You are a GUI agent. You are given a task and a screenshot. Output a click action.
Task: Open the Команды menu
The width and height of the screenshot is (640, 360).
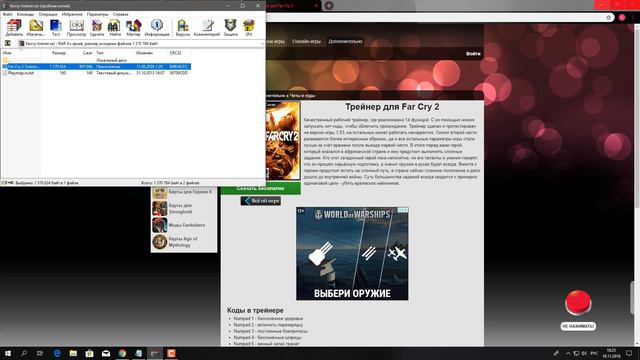coord(25,14)
